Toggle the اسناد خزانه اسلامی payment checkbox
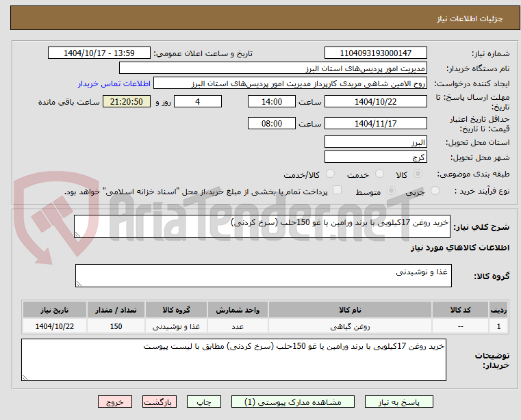521x420 pixels. point(337,190)
